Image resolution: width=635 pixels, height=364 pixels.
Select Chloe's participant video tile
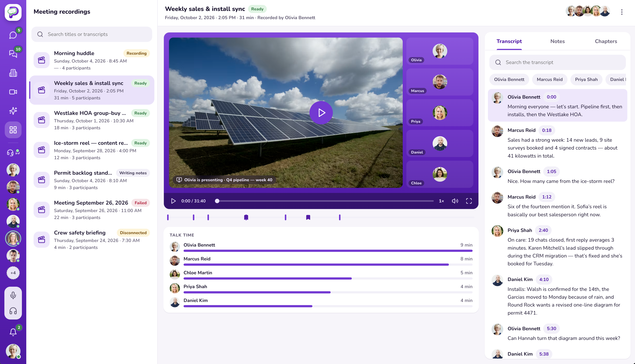[439, 174]
